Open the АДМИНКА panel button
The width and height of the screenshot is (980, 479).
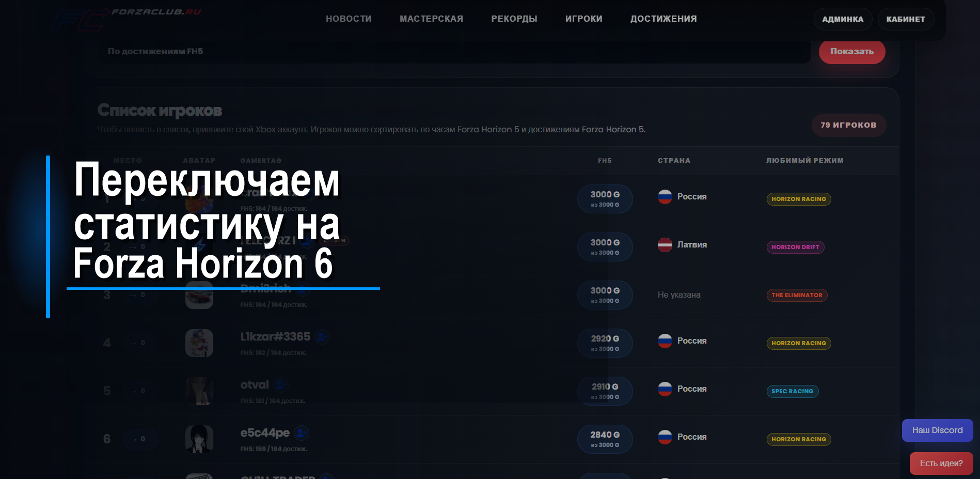pyautogui.click(x=843, y=19)
